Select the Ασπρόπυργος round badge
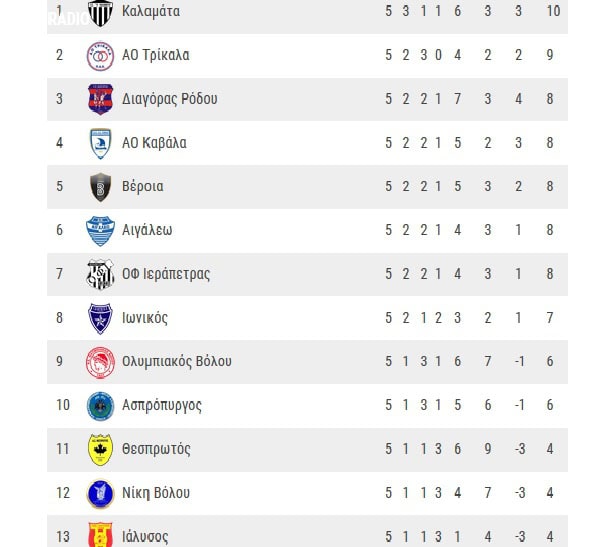This screenshot has height=547, width=590. coord(100,406)
